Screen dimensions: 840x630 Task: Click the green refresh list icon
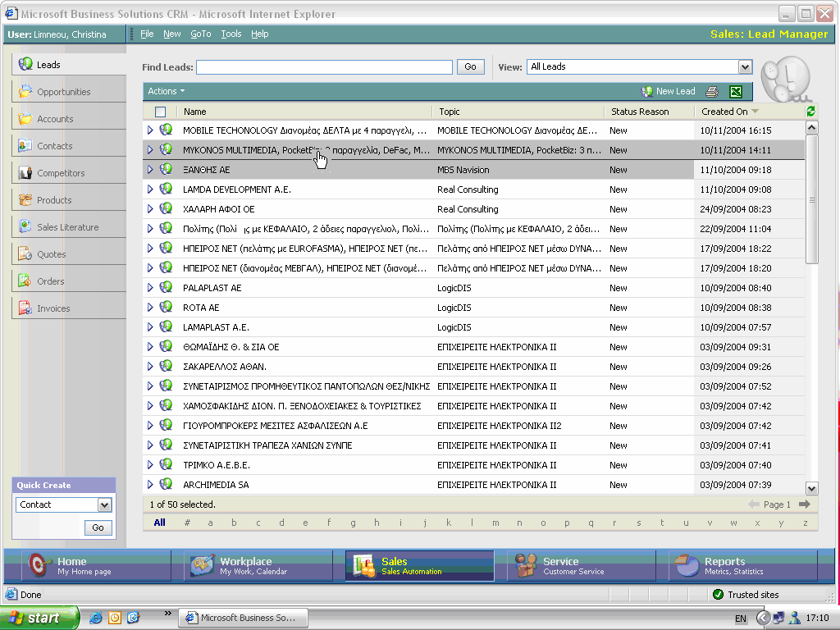(x=810, y=111)
